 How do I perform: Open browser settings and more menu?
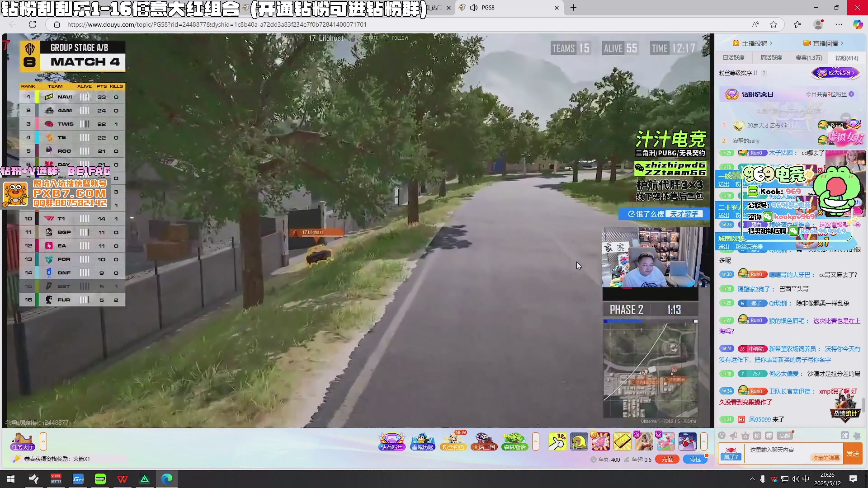839,24
